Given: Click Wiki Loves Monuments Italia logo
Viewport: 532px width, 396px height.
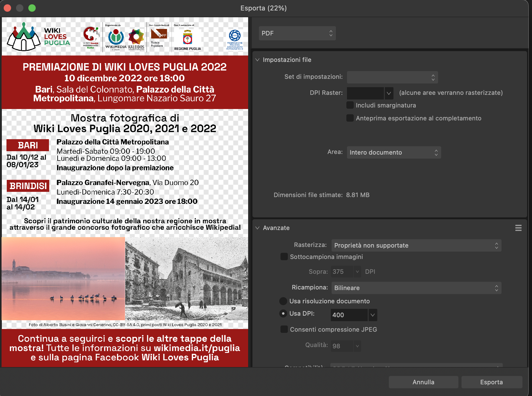Looking at the screenshot, I should point(91,38).
